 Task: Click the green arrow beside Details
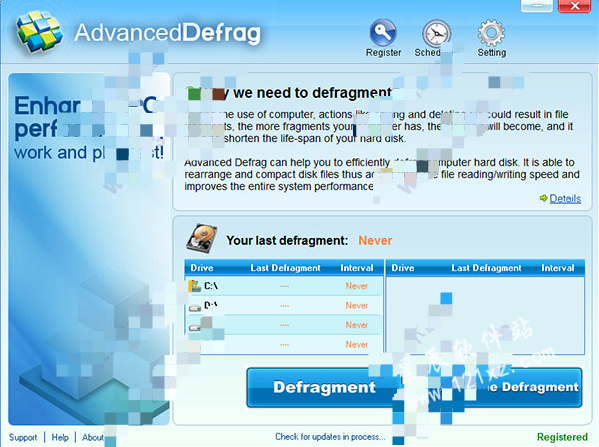(x=543, y=198)
